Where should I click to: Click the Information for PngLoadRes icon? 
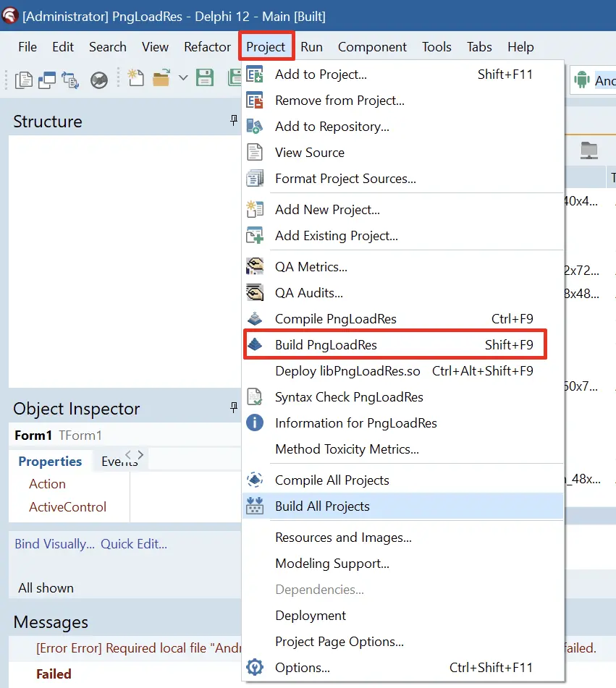(255, 423)
